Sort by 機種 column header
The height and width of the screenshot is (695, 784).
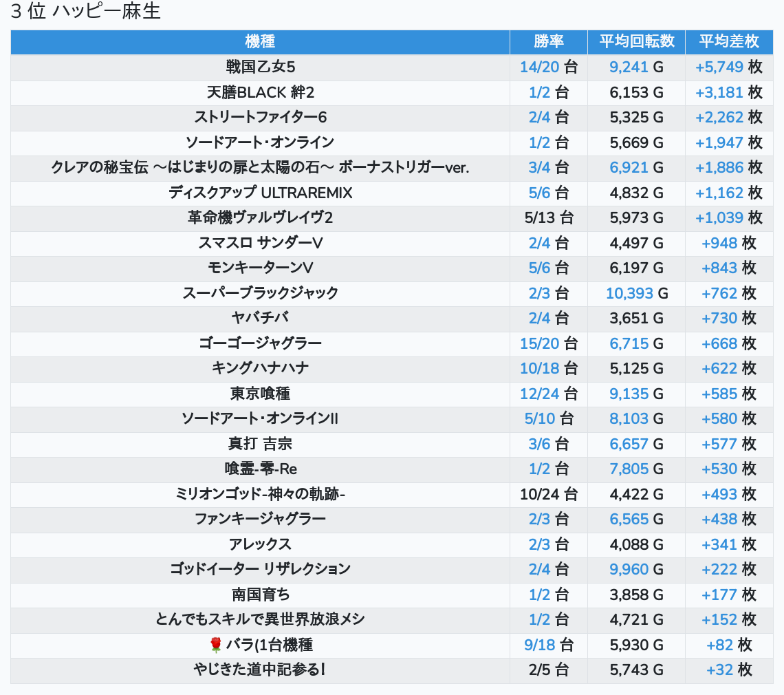[x=260, y=41]
